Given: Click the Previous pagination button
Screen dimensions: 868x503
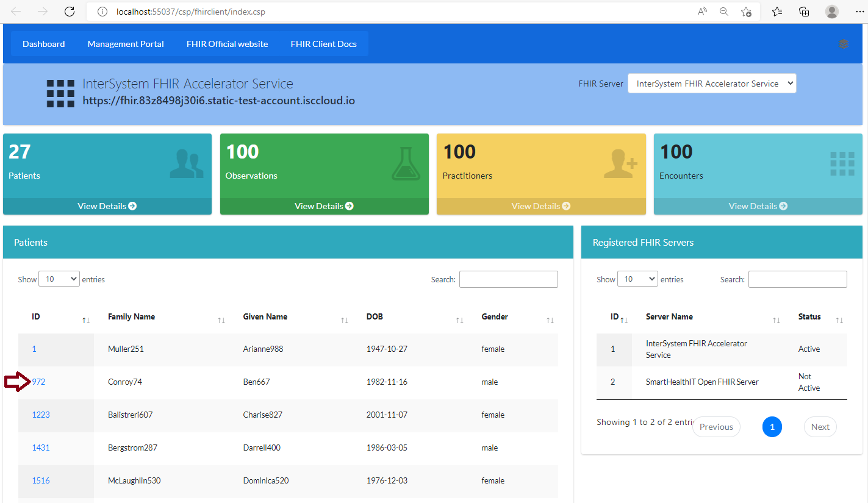Looking at the screenshot, I should click(x=716, y=427).
